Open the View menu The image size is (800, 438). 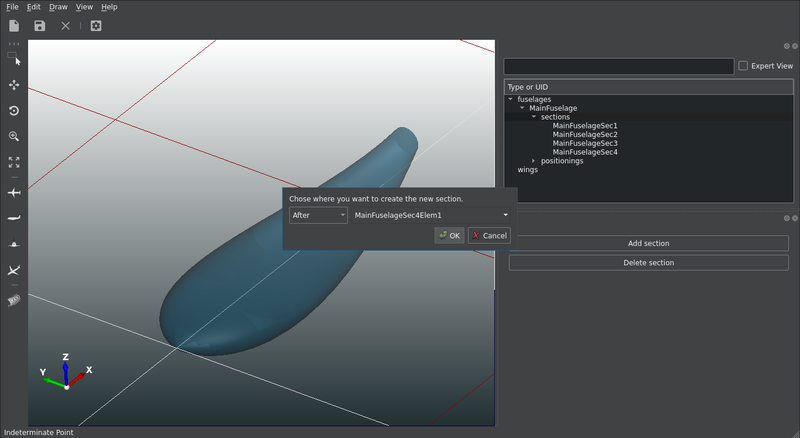[85, 7]
